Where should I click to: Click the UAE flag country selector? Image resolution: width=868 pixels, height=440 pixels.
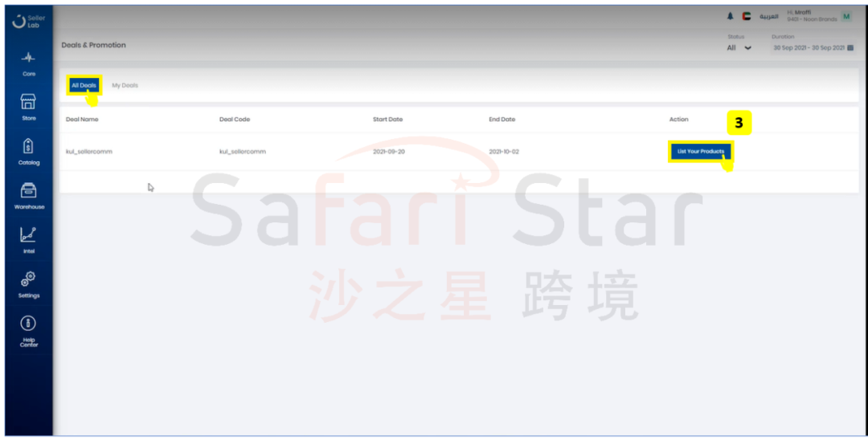pos(746,17)
